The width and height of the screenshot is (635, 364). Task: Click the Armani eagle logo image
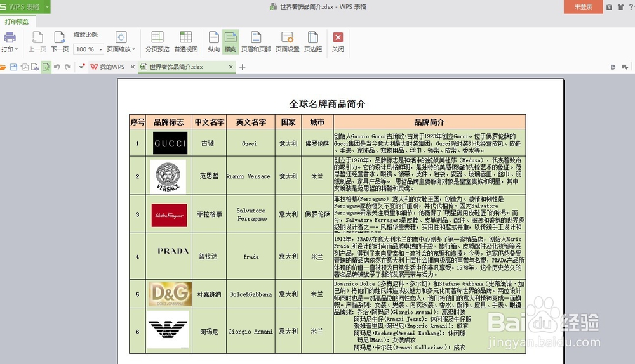[168, 329]
